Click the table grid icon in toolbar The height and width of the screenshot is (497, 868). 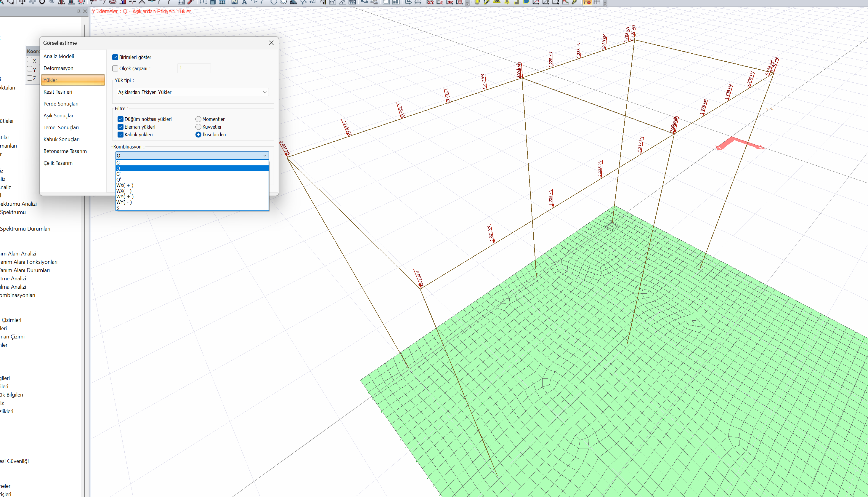(597, 2)
